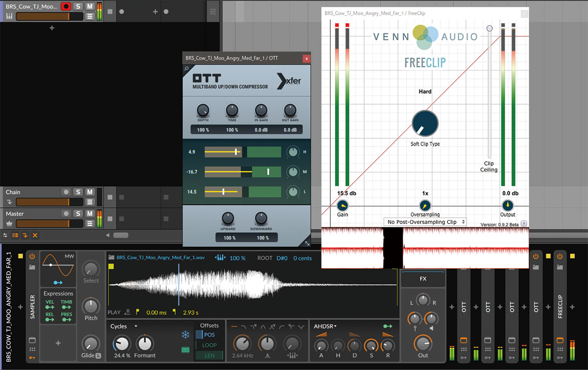
Task: Click the Sampler file folder icon beside wav name
Action: [x=111, y=257]
